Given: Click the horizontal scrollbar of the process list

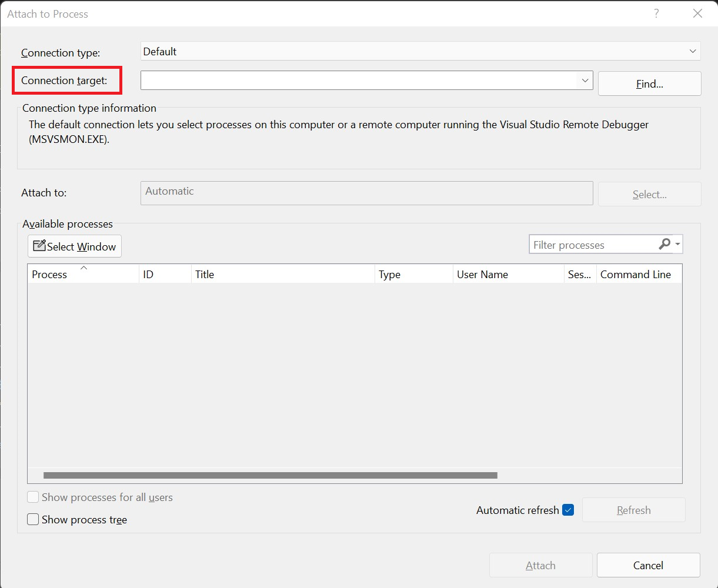Looking at the screenshot, I should 270,475.
